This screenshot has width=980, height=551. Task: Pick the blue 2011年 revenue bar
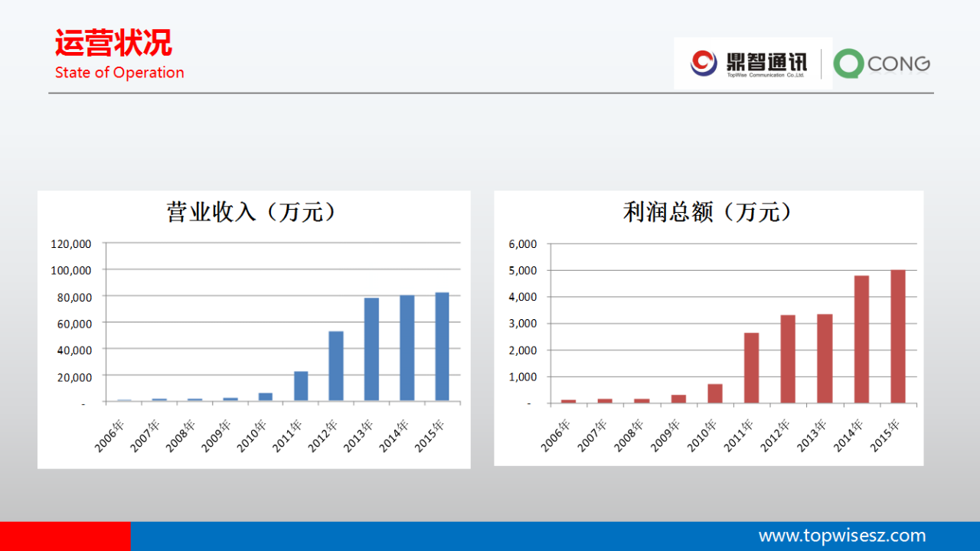pyautogui.click(x=301, y=386)
